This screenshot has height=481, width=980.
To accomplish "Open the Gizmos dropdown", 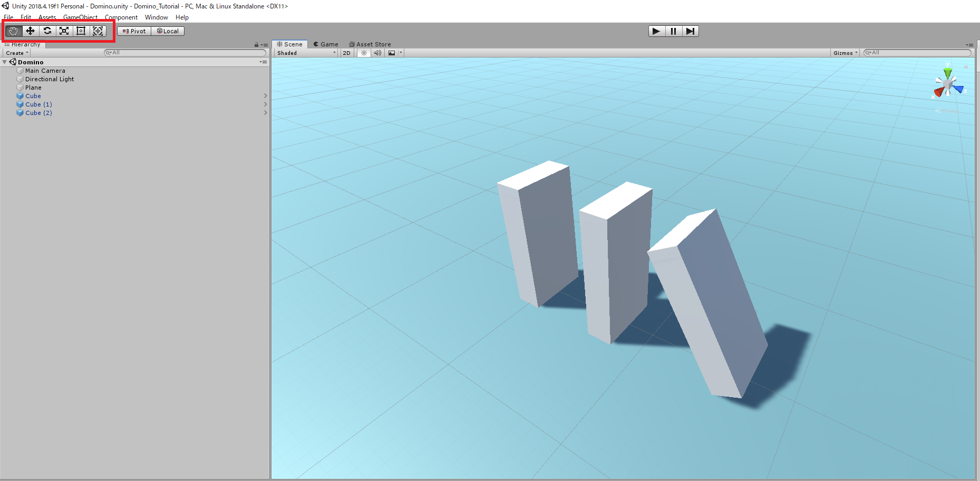I will 846,53.
